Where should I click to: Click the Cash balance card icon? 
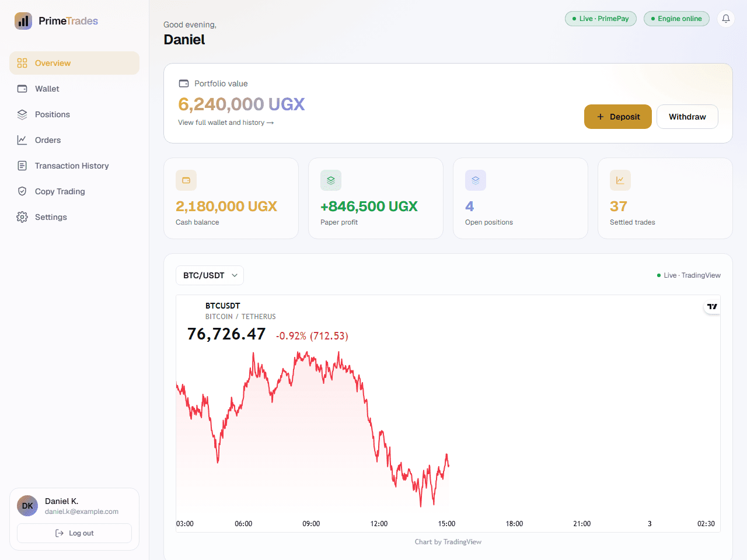click(186, 180)
